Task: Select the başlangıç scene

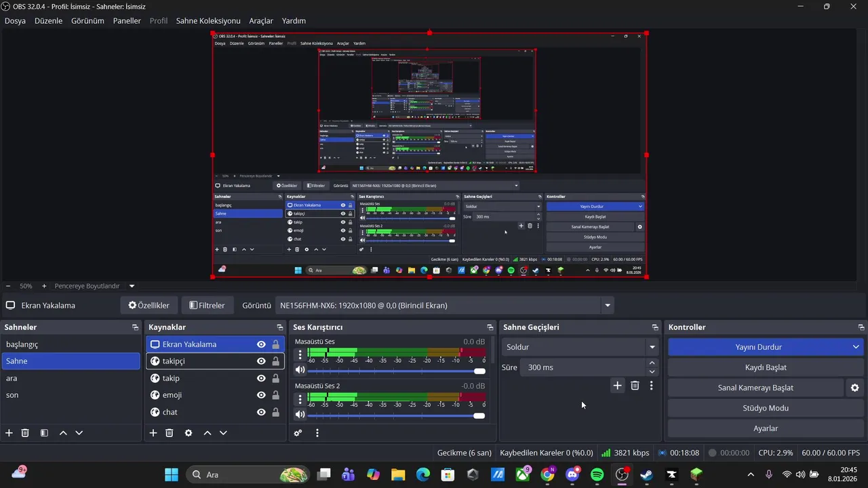Action: coord(71,344)
